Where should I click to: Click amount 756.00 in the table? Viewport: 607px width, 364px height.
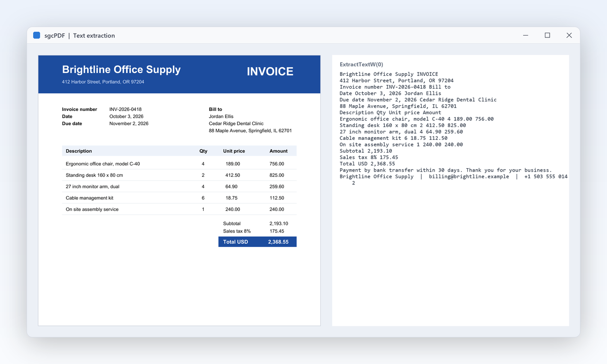point(277,164)
